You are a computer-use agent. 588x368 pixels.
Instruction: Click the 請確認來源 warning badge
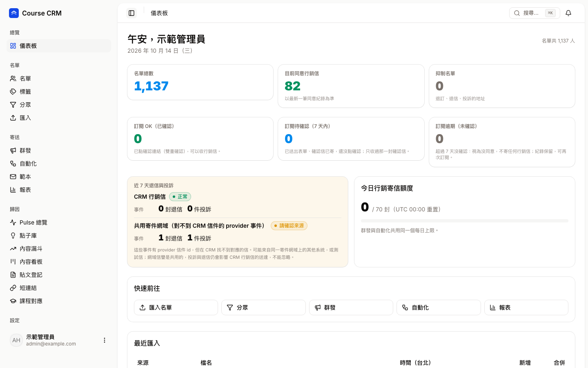point(289,226)
